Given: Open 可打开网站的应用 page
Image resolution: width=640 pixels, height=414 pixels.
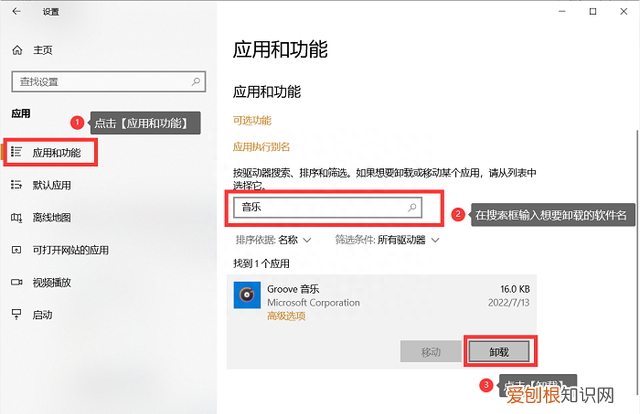Looking at the screenshot, I should point(71,250).
